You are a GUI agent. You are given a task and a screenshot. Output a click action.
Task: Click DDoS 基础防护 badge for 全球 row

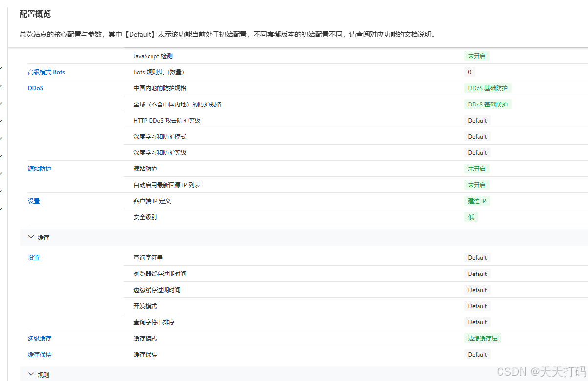click(488, 105)
